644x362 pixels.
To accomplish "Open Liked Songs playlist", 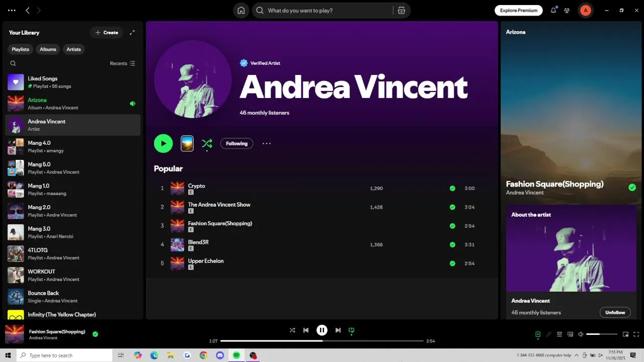I will tap(73, 82).
